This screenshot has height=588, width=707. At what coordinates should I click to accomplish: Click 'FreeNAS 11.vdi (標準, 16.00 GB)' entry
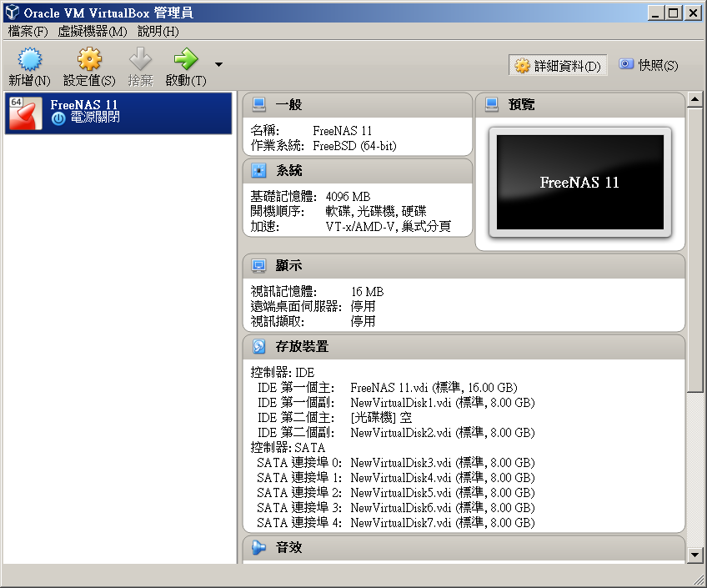point(434,387)
